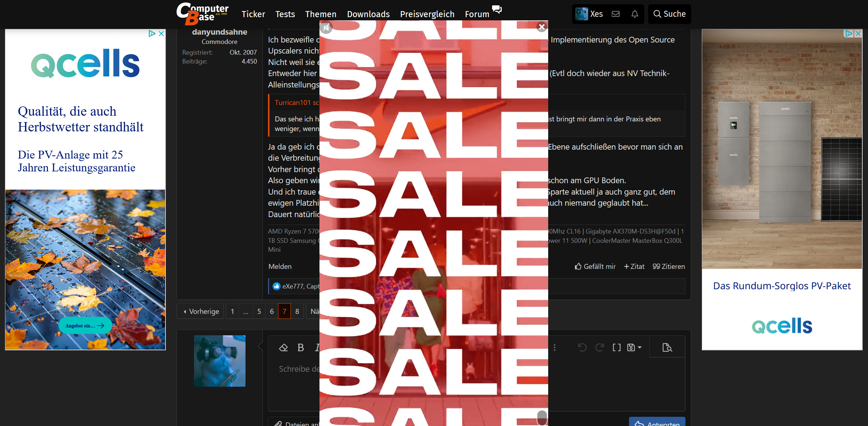Open the notifications bell
The width and height of the screenshot is (868, 426).
(635, 14)
